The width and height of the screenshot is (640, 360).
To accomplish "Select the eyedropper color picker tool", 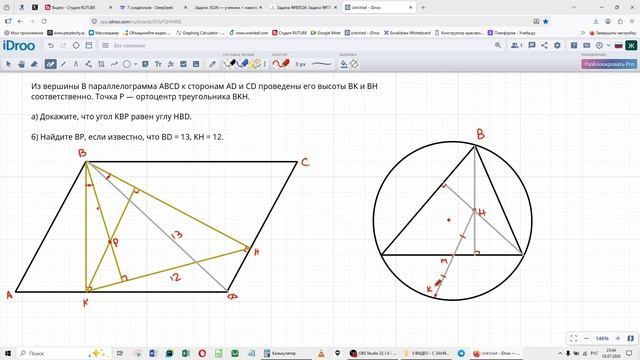I will (x=212, y=64).
